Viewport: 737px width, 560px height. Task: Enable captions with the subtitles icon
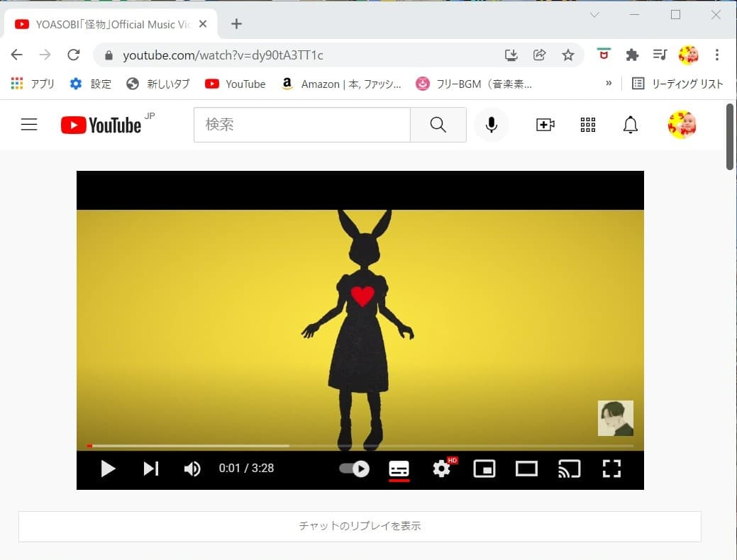click(399, 469)
